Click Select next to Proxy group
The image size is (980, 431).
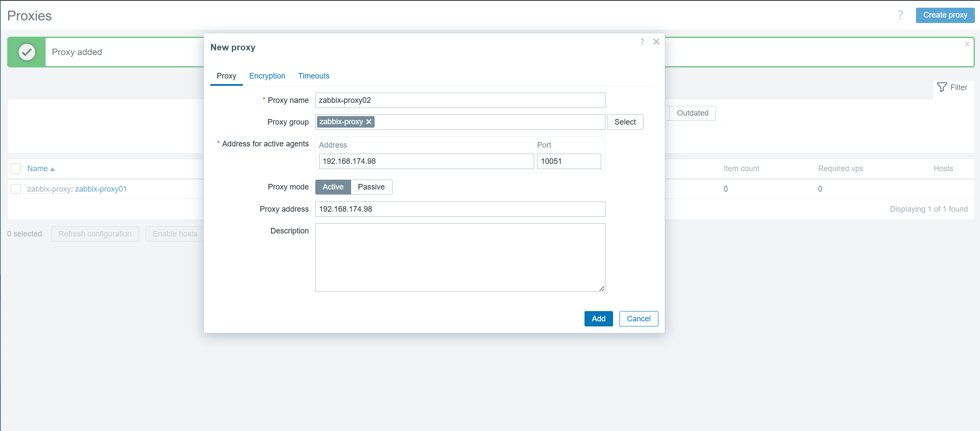(x=625, y=122)
